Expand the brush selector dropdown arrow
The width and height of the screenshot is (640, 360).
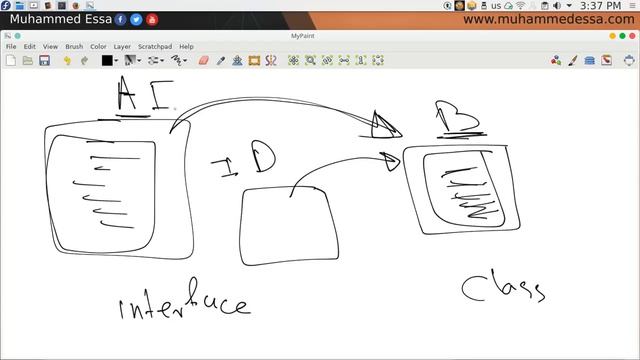point(140,61)
